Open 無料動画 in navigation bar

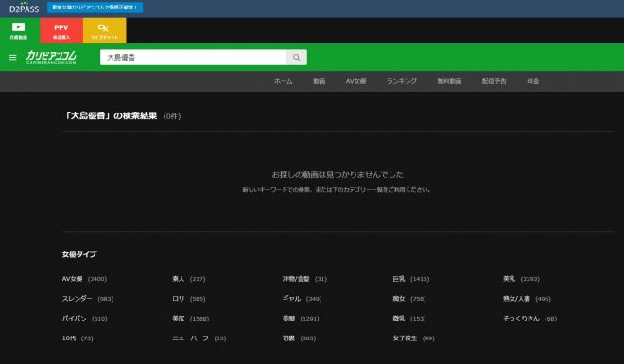[449, 81]
